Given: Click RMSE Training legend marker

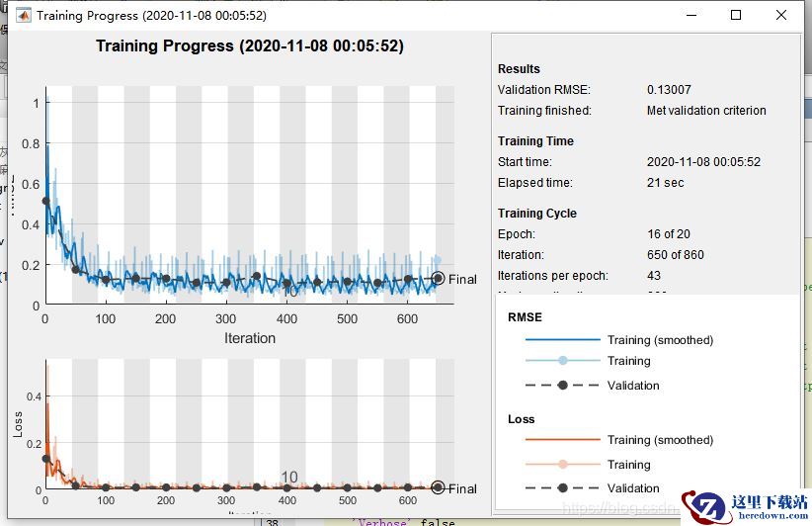Looking at the screenshot, I should 563,361.
